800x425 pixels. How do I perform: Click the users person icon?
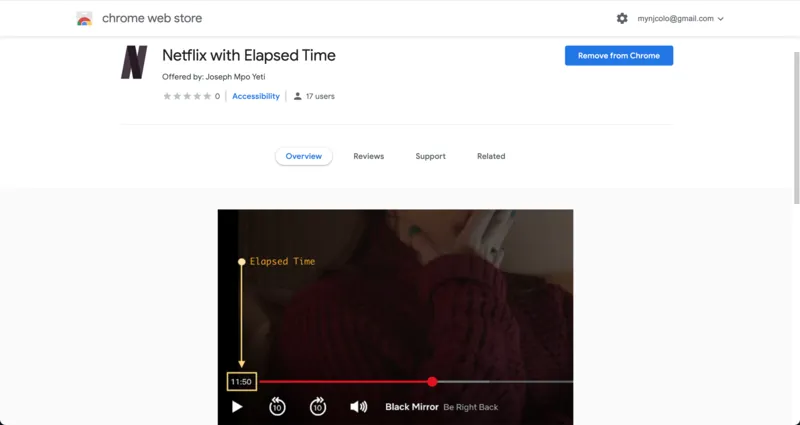click(x=297, y=96)
